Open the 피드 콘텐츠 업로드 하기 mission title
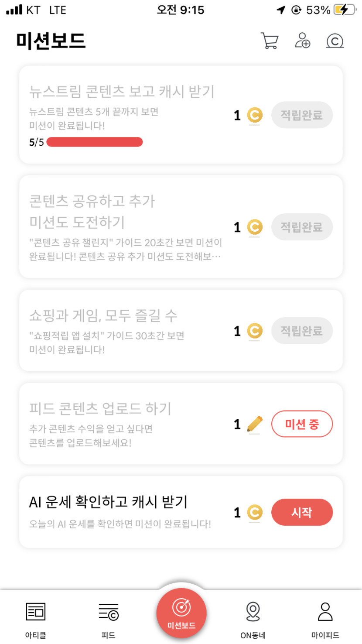Viewport: 362px width, 644px height. click(x=100, y=409)
